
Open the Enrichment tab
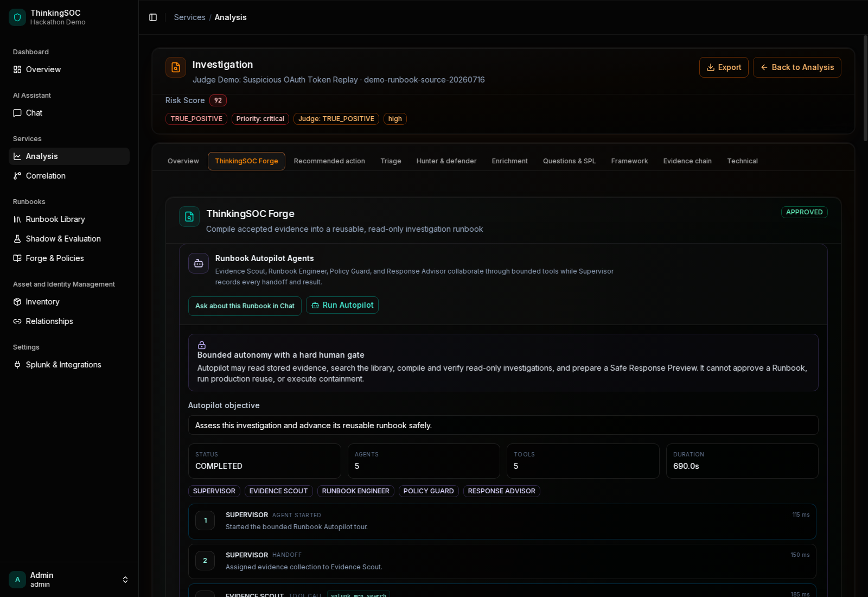click(x=509, y=161)
